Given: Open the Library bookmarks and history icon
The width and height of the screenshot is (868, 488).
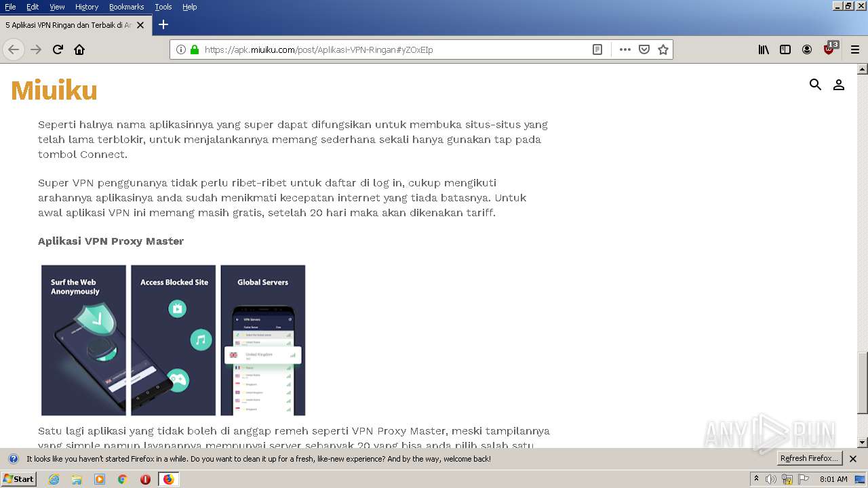Looking at the screenshot, I should pos(764,49).
